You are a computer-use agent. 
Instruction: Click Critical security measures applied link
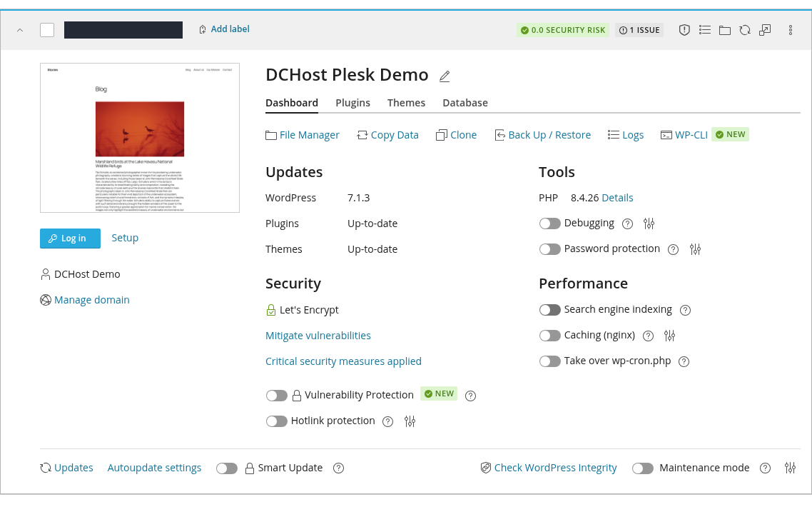tap(343, 361)
